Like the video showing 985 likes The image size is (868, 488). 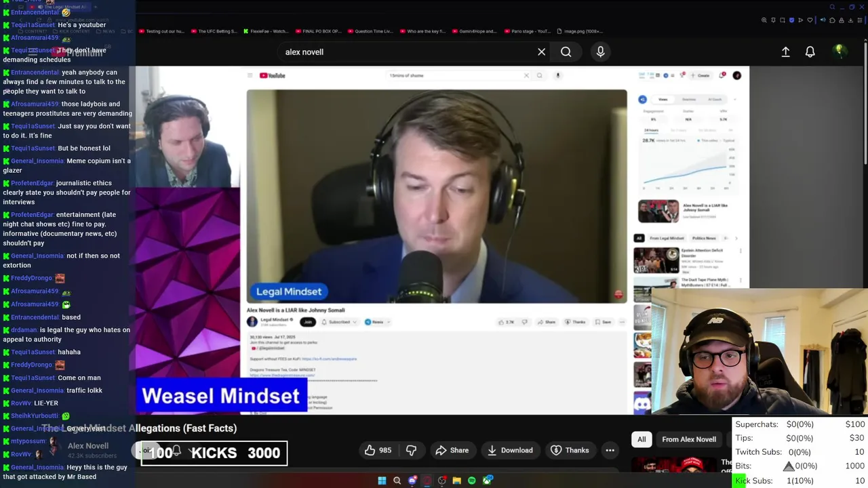378,450
